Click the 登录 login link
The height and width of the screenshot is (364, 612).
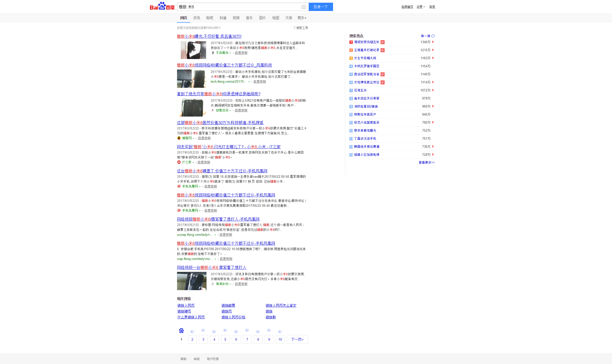point(432,7)
